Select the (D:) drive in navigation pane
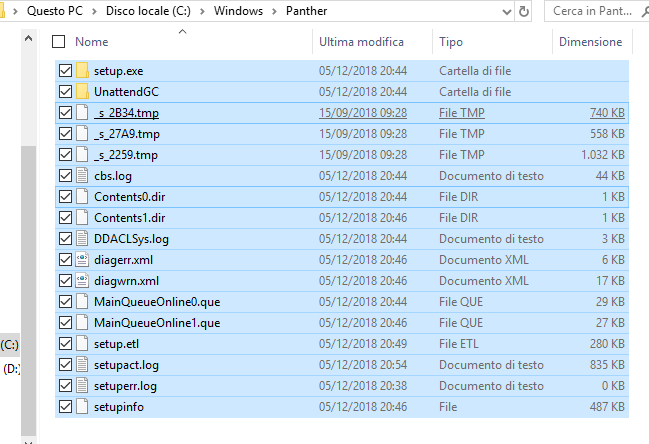Screen dimensions: 649x444 pos(11,369)
